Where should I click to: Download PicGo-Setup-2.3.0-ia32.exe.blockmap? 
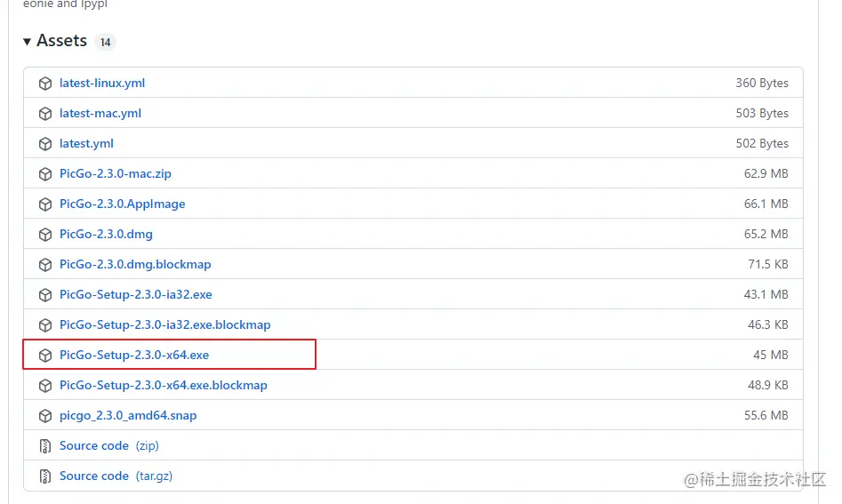pyautogui.click(x=164, y=324)
